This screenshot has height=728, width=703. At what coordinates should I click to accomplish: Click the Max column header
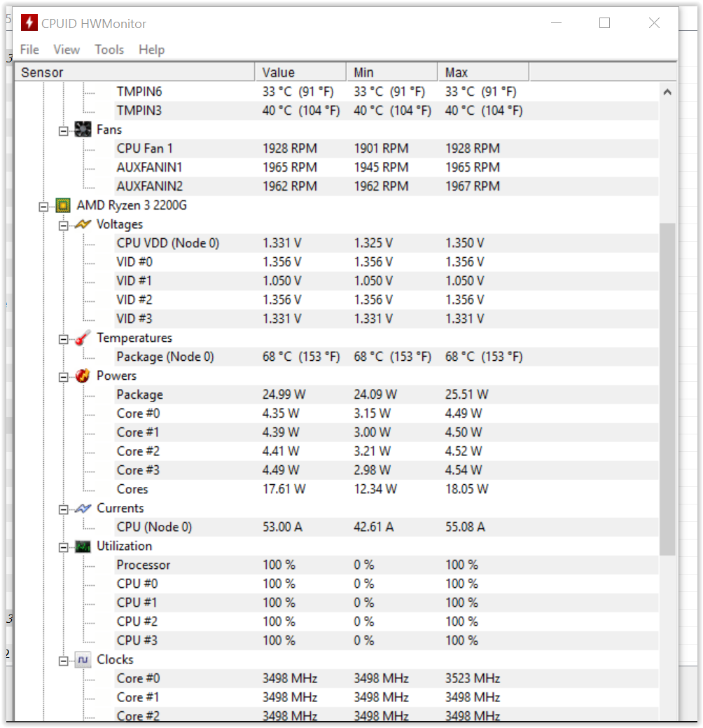pyautogui.click(x=483, y=72)
